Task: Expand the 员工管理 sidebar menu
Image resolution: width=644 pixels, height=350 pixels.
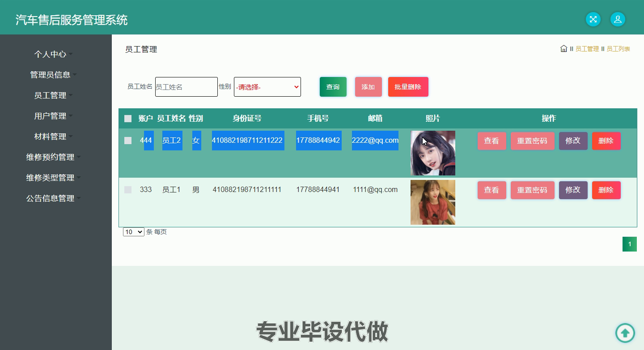Action: pyautogui.click(x=54, y=95)
